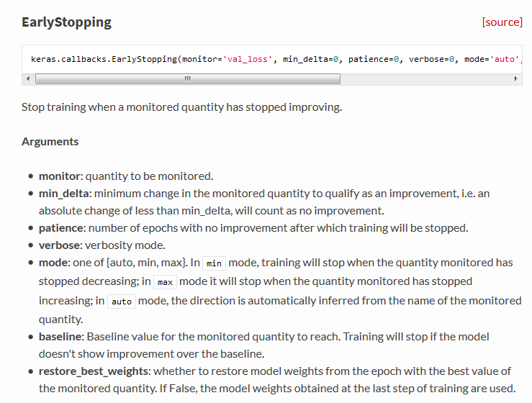
Task: Click the EarlyStopping heading
Action: [x=66, y=22]
